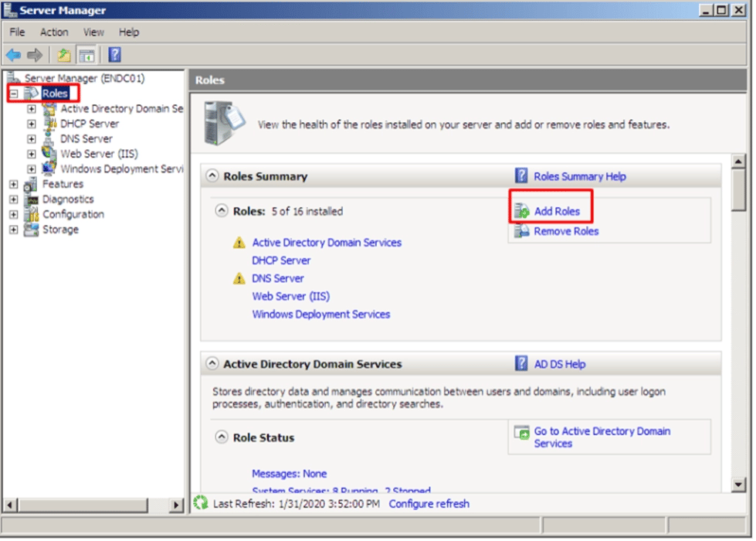
Task: Click the Back arrow toolbar icon
Action: tap(13, 55)
